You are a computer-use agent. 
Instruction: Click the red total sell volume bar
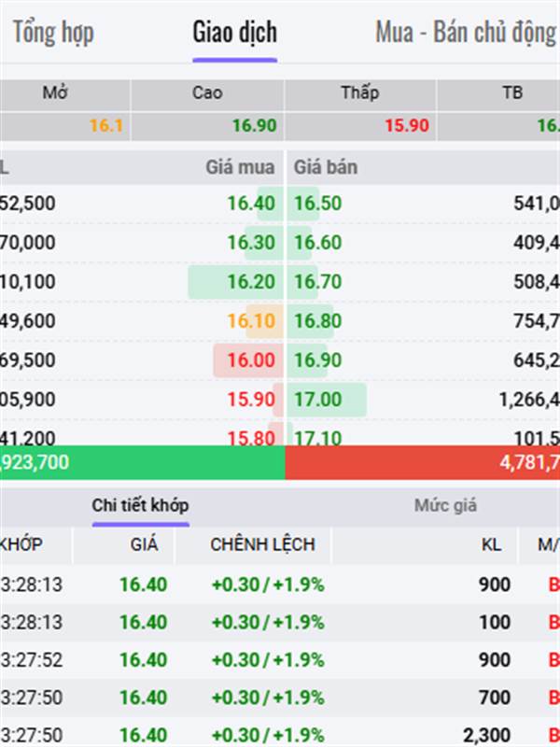coord(423,462)
